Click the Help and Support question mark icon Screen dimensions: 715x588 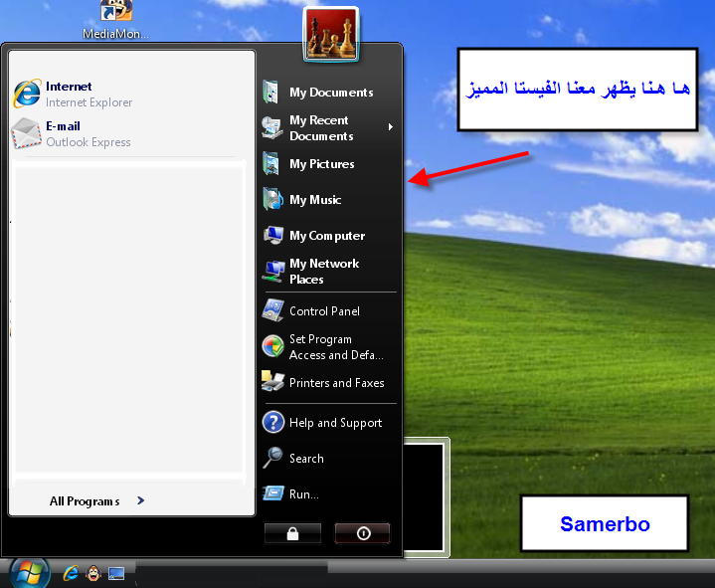pyautogui.click(x=273, y=422)
